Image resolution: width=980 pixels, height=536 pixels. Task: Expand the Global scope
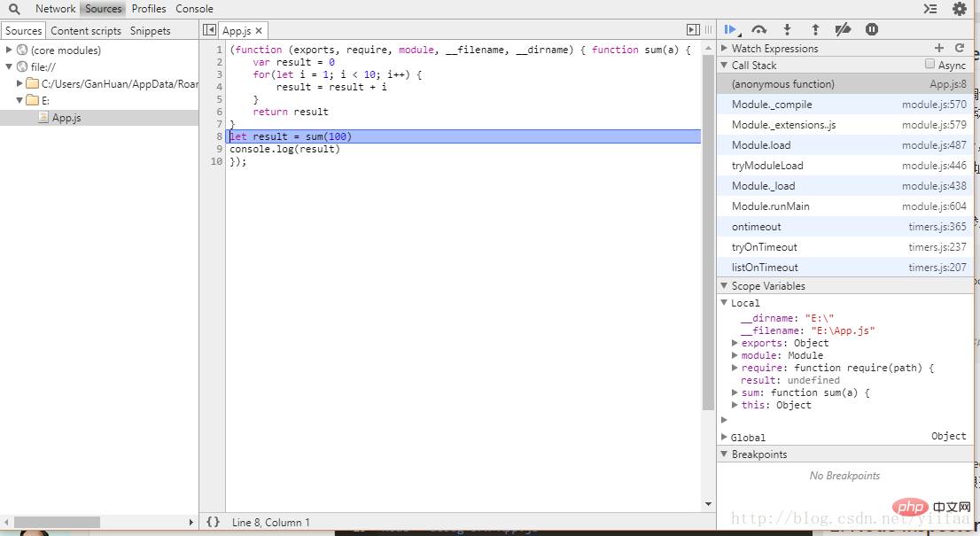click(725, 438)
